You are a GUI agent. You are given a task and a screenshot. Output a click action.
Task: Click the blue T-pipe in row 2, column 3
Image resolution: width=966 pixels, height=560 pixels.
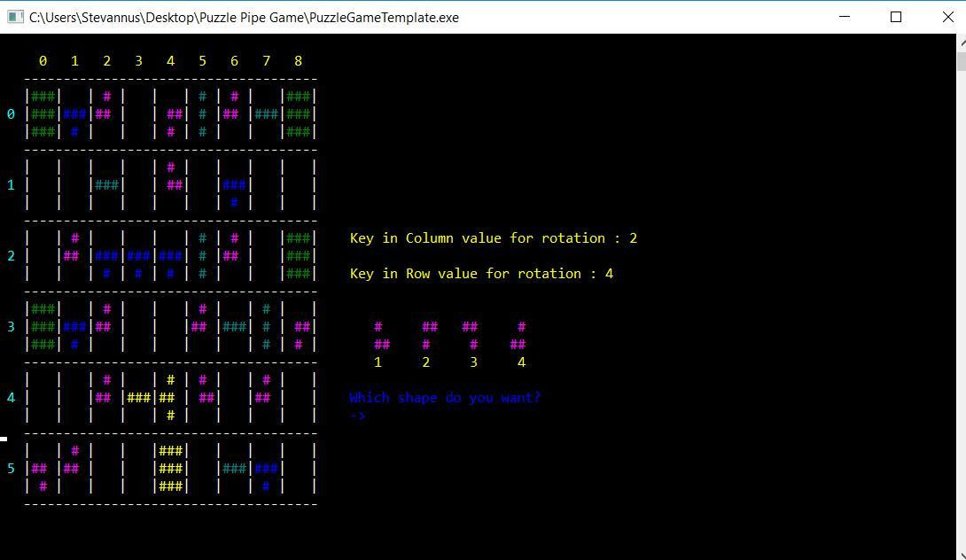click(x=138, y=264)
